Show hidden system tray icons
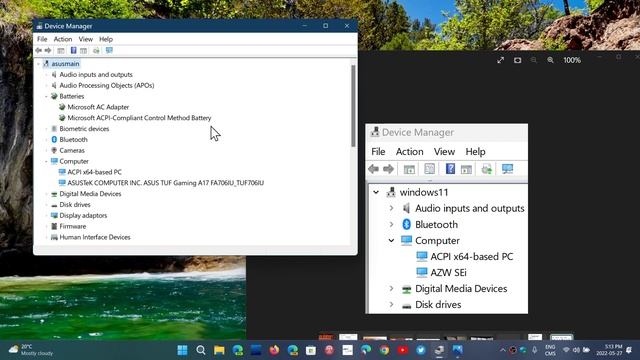Image resolution: width=640 pixels, height=360 pixels. pyautogui.click(x=502, y=350)
